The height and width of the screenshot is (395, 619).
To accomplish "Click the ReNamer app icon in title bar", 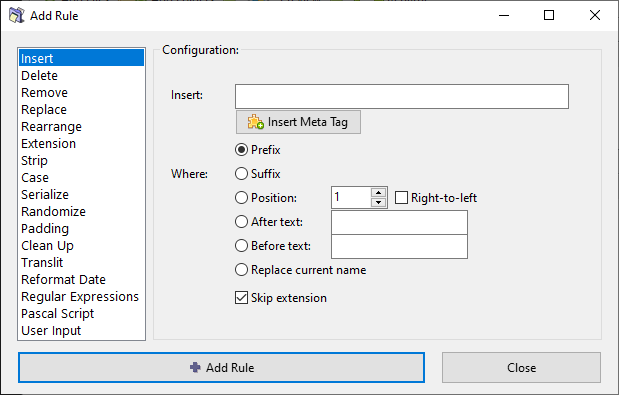I will click(17, 15).
